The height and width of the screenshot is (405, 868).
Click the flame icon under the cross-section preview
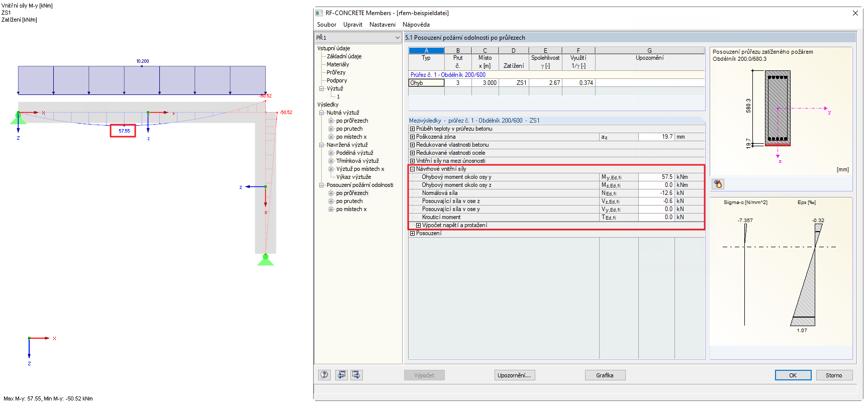[718, 184]
